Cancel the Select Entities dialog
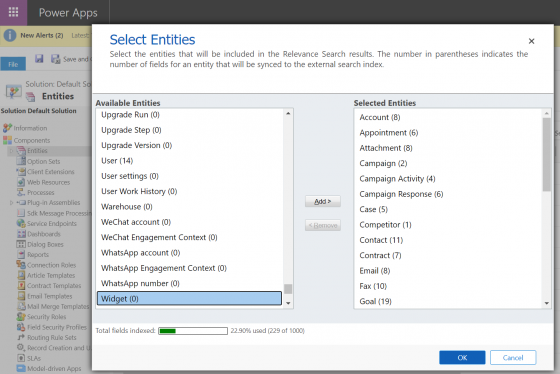 513,357
